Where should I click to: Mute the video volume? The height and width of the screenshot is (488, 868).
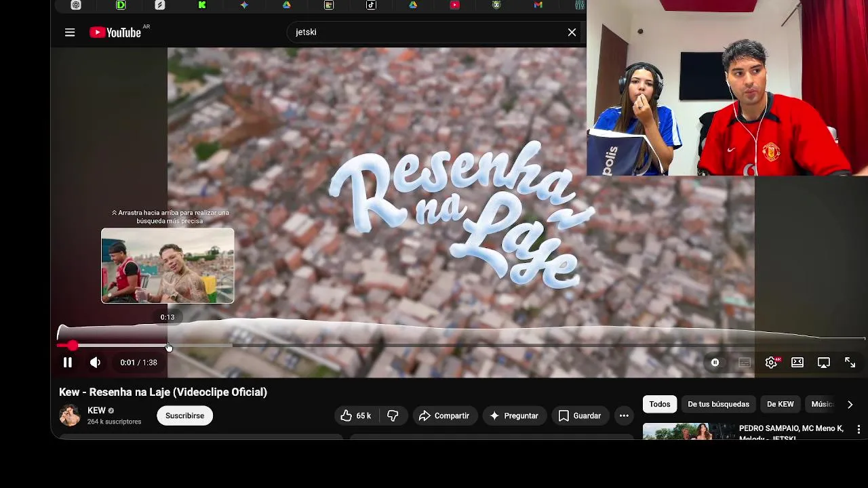point(96,363)
